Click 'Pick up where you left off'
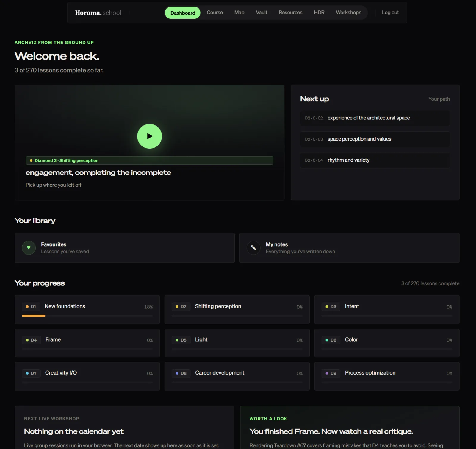The height and width of the screenshot is (449, 476). 53,185
